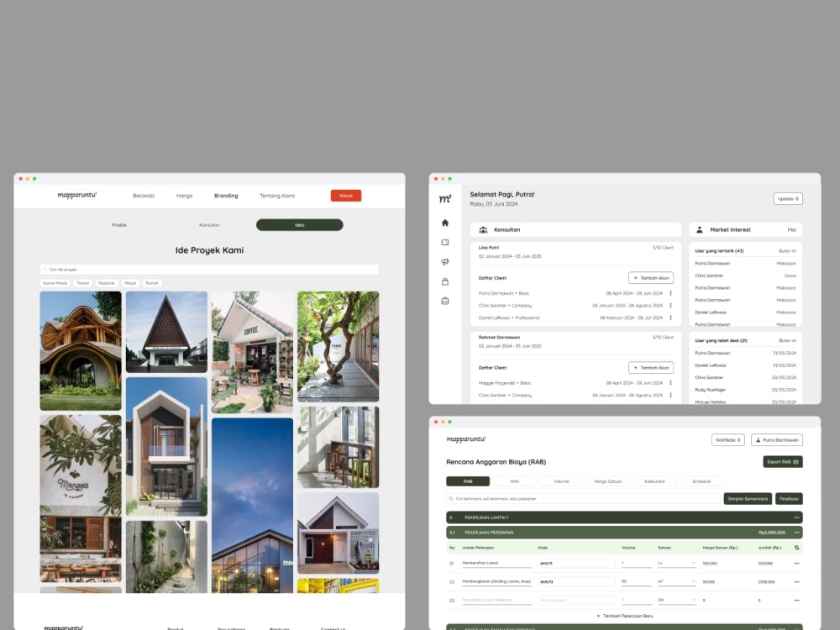Open the OH Satuan dropdown in empty row
840x630 pixels.
[676, 600]
